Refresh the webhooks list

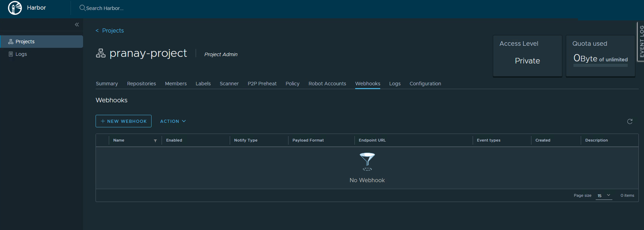pyautogui.click(x=630, y=121)
